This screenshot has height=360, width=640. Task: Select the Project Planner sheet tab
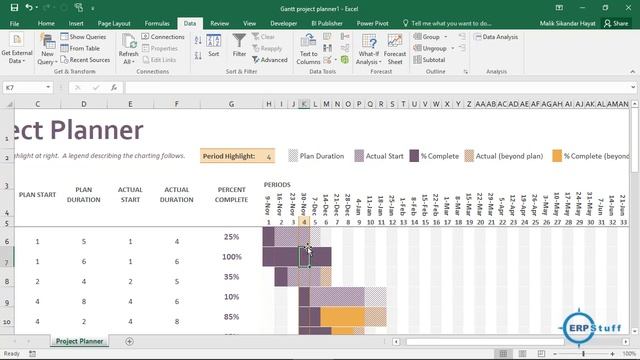(79, 341)
